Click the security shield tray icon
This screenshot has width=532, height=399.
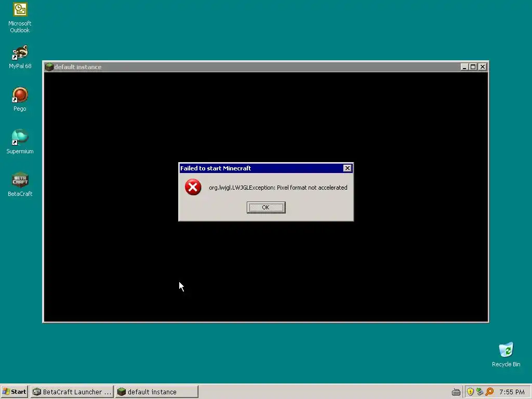click(470, 392)
